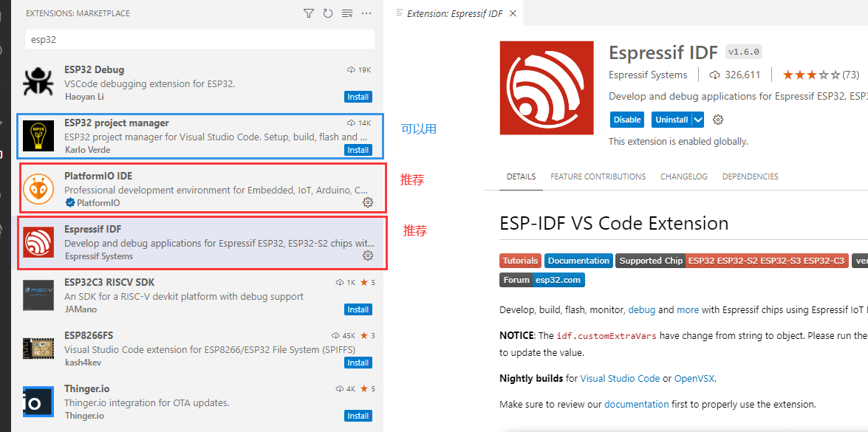Switch to the DETAILS tab

(521, 176)
